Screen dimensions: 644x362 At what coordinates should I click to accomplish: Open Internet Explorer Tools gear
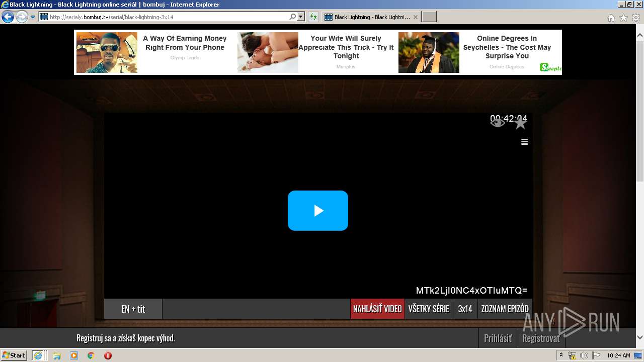(x=636, y=18)
